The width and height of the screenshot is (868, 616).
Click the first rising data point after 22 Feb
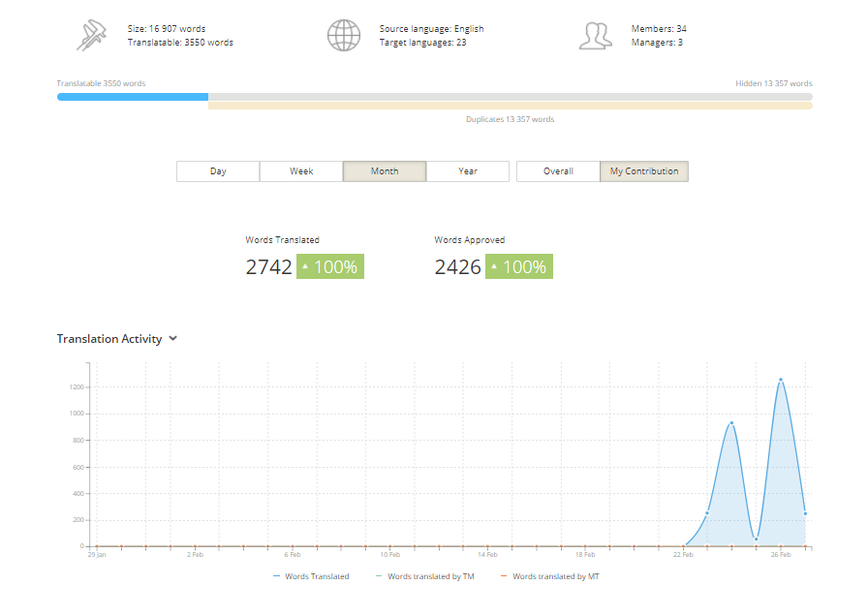[707, 513]
